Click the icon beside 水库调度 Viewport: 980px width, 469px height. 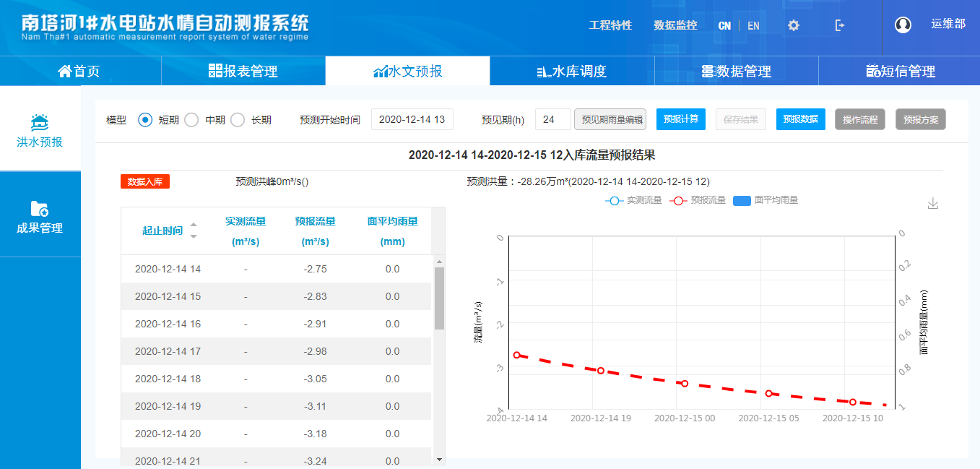click(x=544, y=72)
